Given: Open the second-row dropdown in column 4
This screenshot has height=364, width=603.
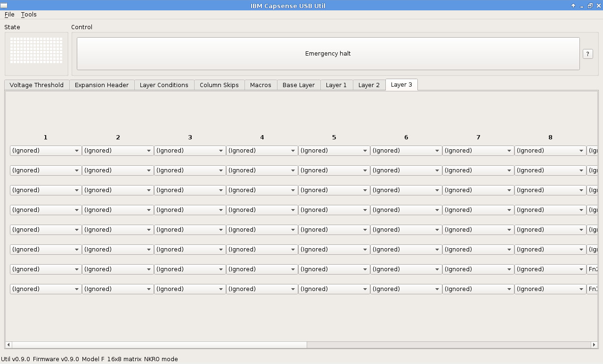Looking at the screenshot, I should click(261, 170).
